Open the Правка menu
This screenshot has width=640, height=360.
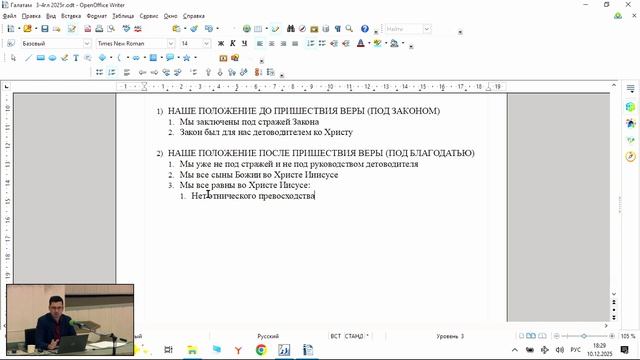click(x=31, y=16)
